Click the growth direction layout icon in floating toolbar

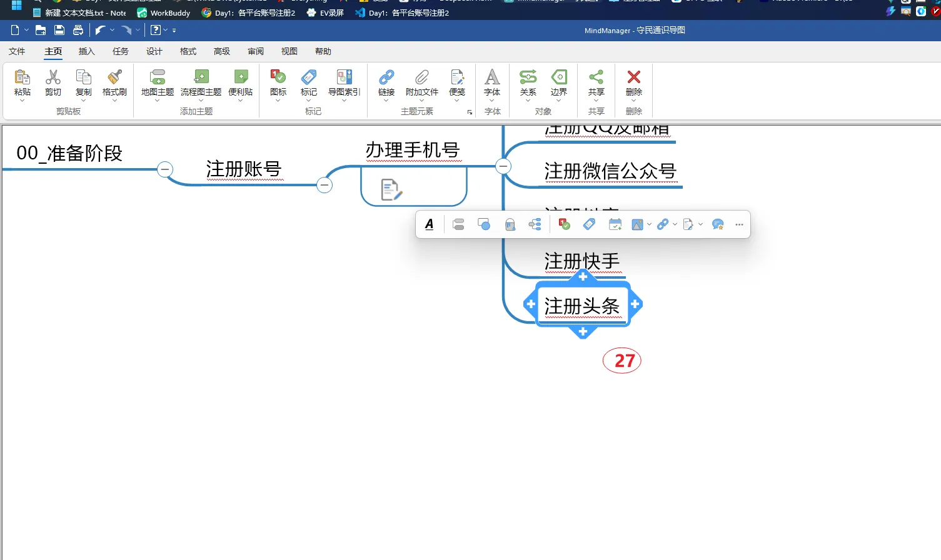535,224
